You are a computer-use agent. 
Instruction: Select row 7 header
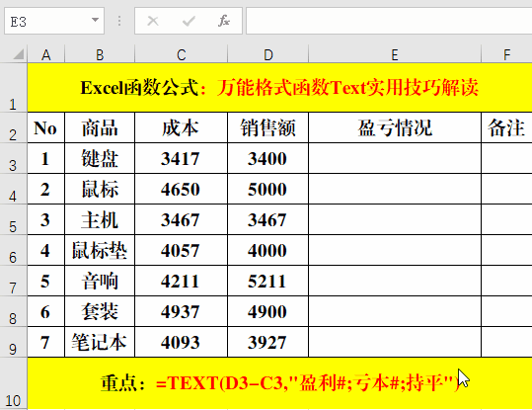[x=13, y=281]
